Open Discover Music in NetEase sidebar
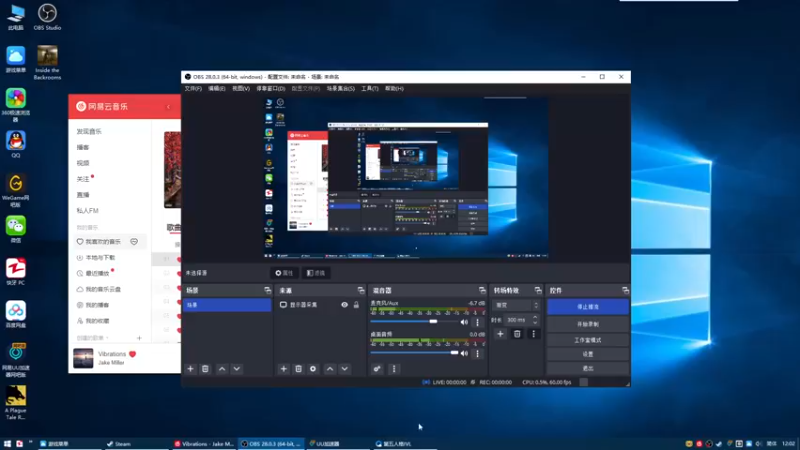This screenshot has width=800, height=450. [89, 132]
